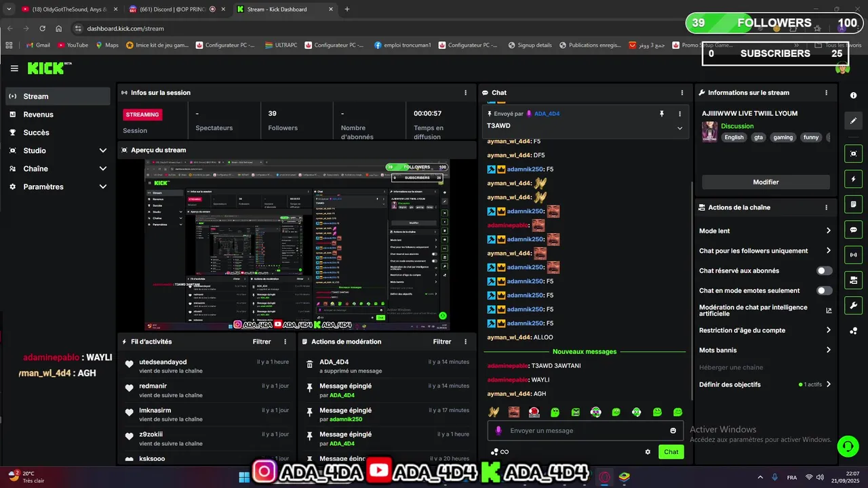This screenshot has height=488, width=868.
Task: Click the lightning bolt icon in the right toolbar
Action: pos(853,179)
